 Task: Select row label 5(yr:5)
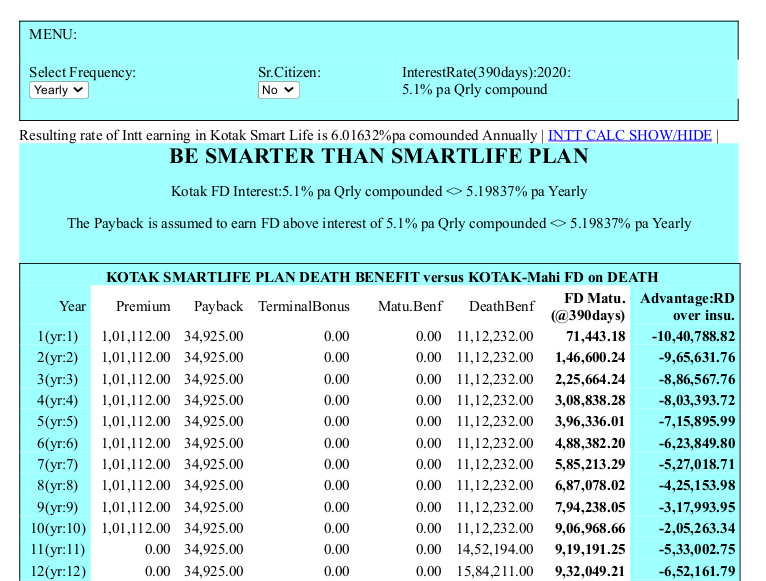tap(57, 422)
